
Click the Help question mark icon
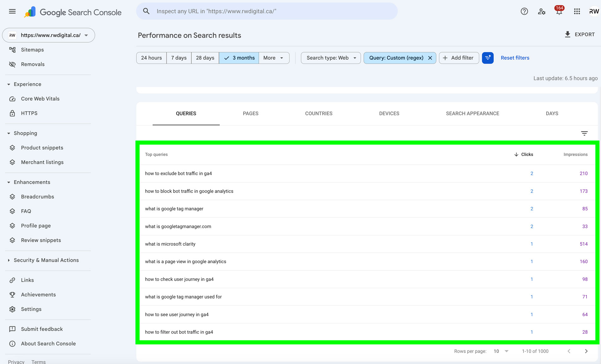[x=524, y=11]
